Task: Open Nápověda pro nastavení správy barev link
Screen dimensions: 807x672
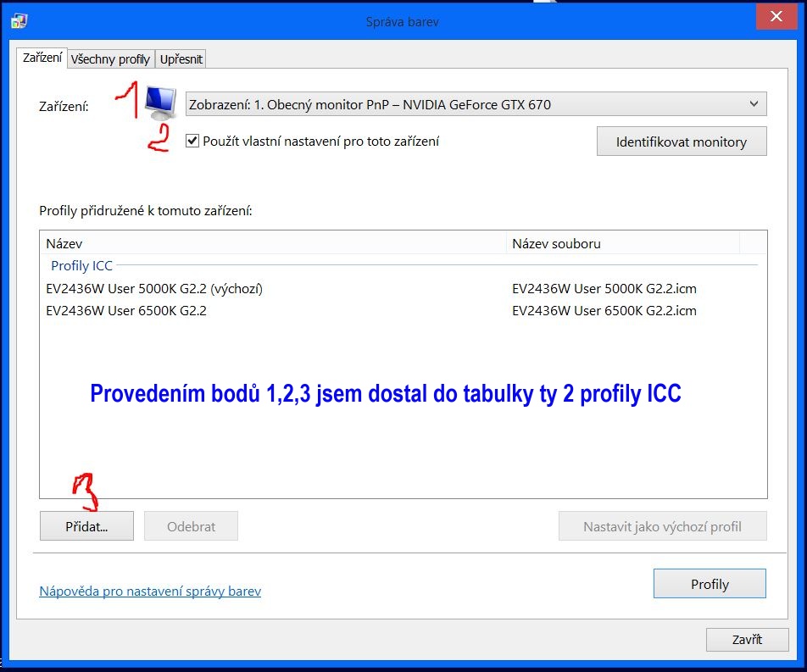Action: (150, 591)
